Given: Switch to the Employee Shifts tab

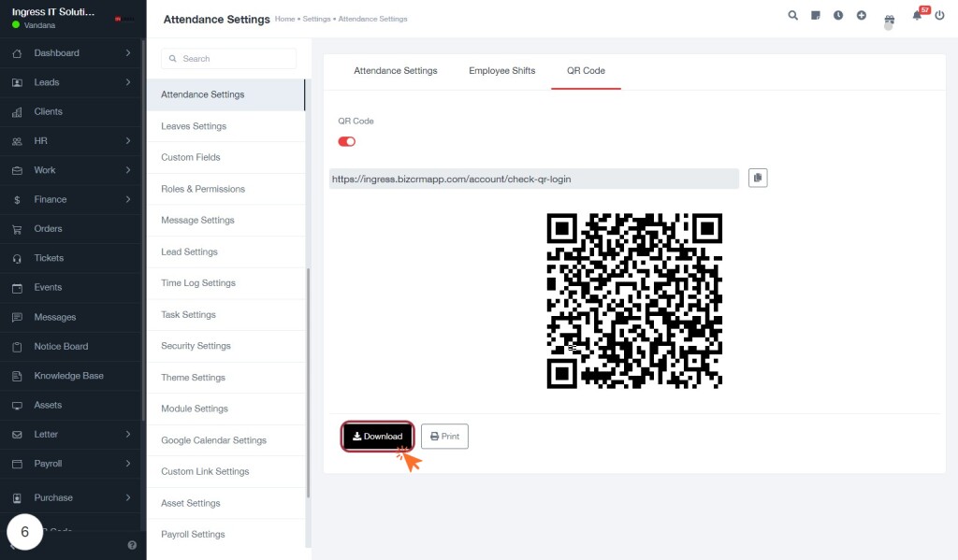Looking at the screenshot, I should [501, 71].
